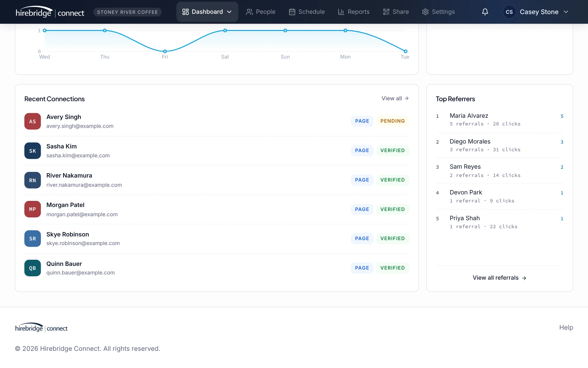Click Quinn Bauer's QB avatar
This screenshot has height=368, width=588.
click(32, 268)
